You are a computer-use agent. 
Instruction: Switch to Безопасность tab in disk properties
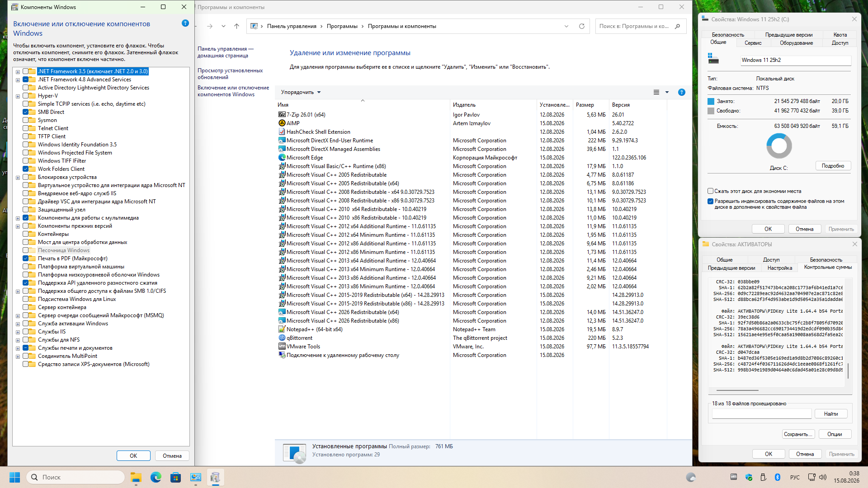tap(728, 35)
